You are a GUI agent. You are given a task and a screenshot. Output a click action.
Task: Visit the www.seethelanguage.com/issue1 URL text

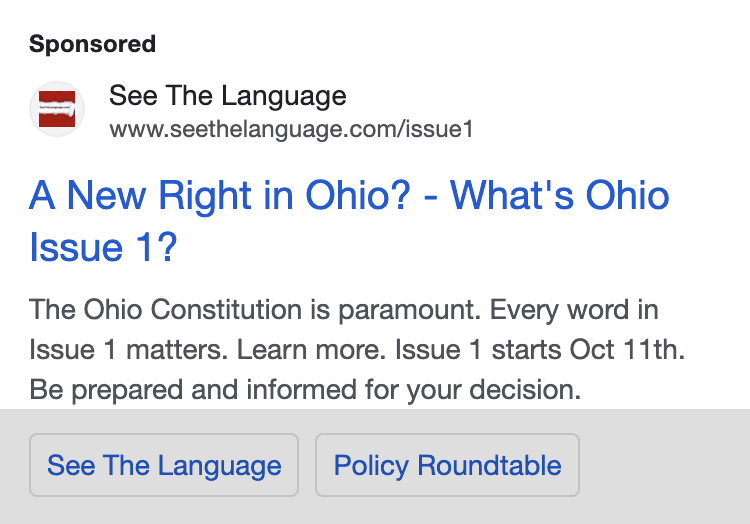[x=291, y=129]
